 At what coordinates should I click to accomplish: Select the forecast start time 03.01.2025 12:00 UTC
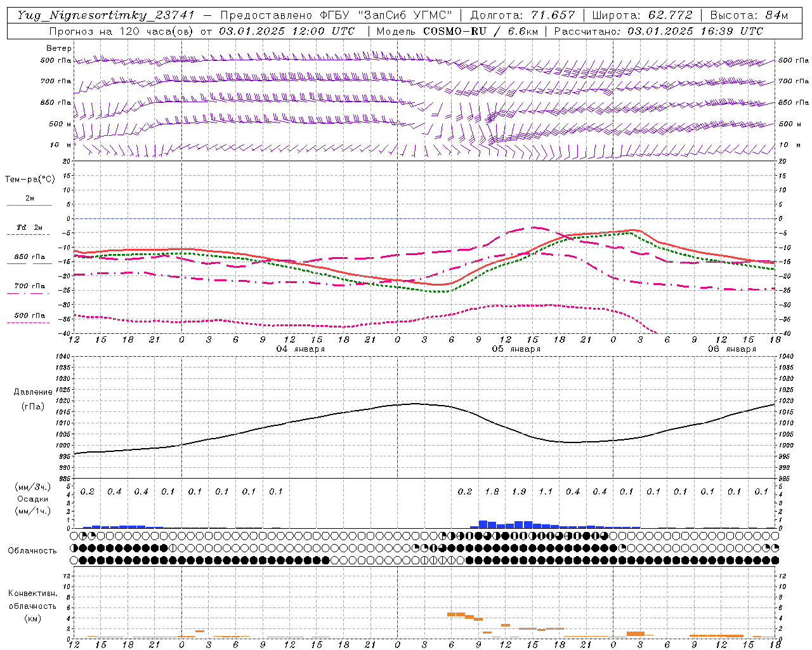(287, 31)
